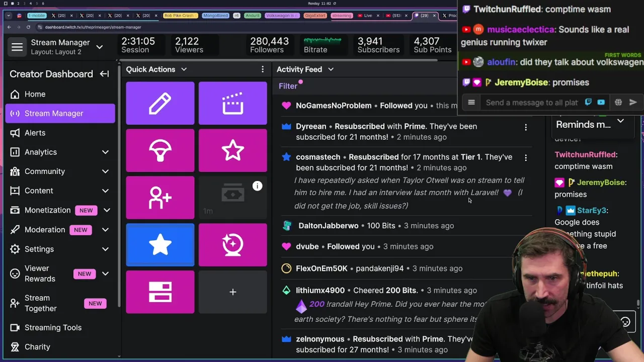This screenshot has width=644, height=362.
Task: Click the globe icon in chat overlay
Action: tap(618, 103)
